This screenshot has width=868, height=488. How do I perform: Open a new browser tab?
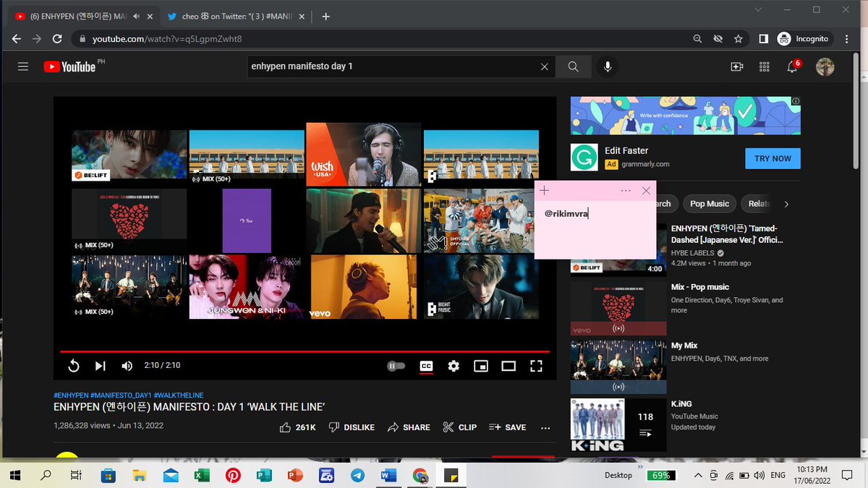[326, 17]
